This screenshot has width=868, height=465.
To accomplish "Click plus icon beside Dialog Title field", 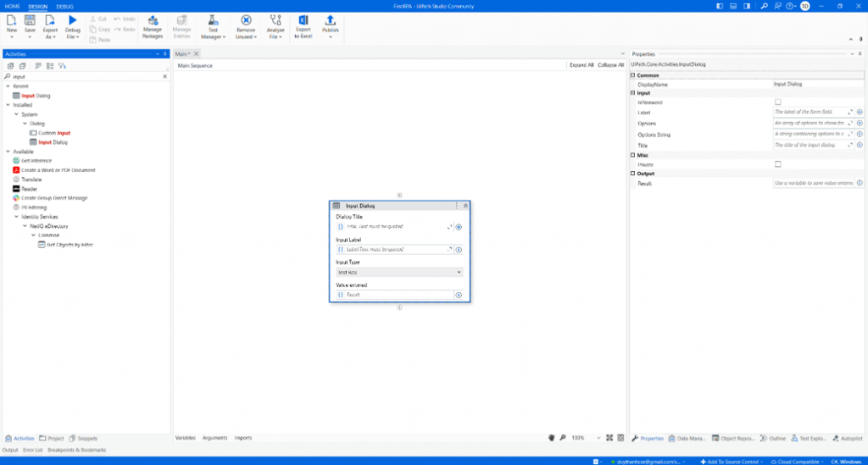I will (459, 227).
